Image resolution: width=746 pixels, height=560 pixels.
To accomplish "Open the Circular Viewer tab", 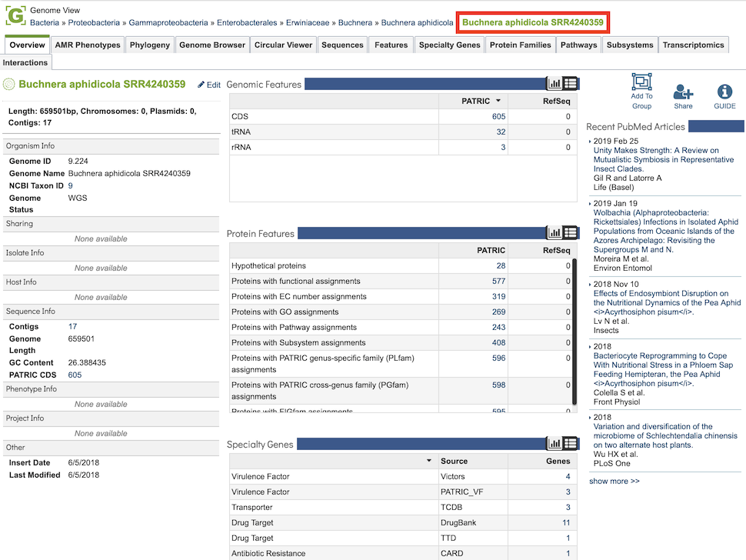I will point(283,45).
